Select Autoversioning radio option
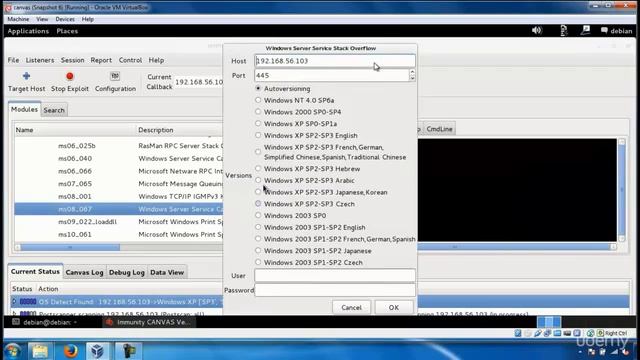The image size is (640, 360). (258, 88)
